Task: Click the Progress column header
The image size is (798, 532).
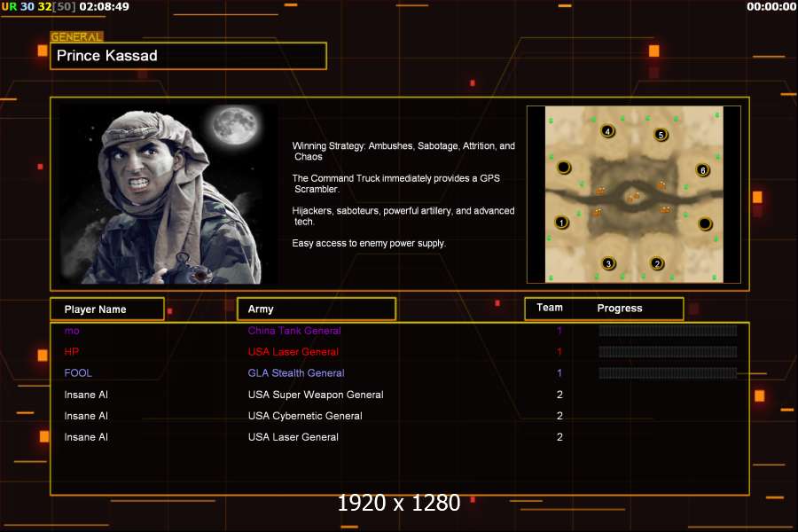Action: [x=620, y=308]
